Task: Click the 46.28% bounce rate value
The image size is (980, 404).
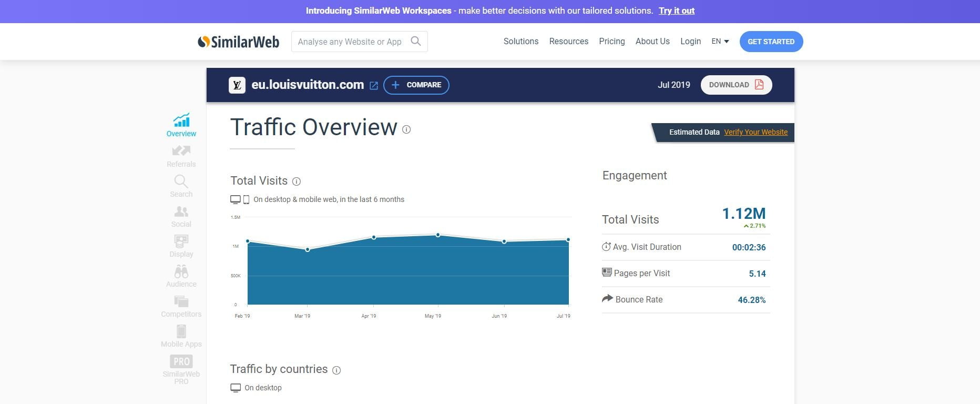Action: (x=751, y=300)
